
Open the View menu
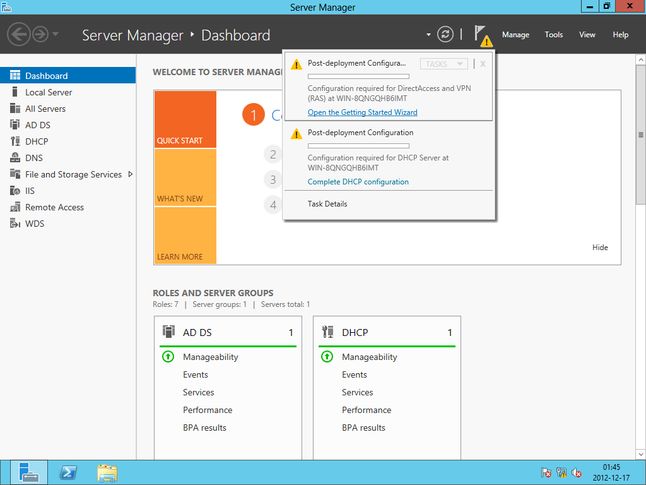tap(587, 35)
